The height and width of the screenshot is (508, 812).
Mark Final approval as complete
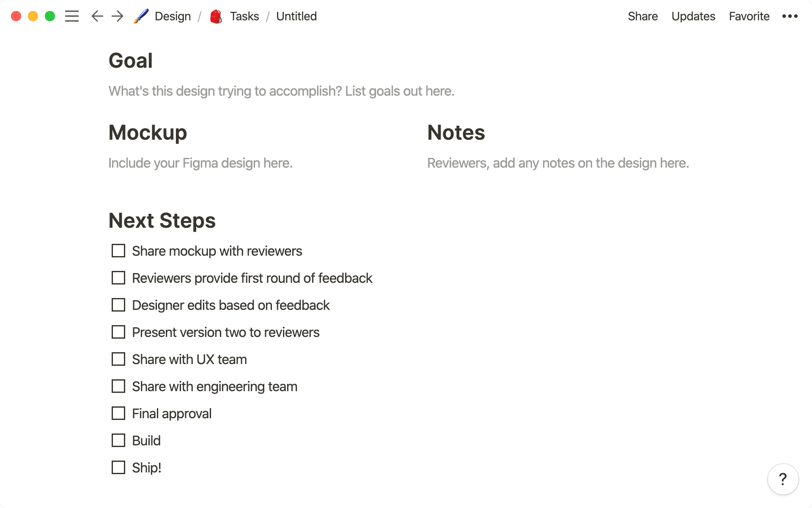[x=118, y=413]
